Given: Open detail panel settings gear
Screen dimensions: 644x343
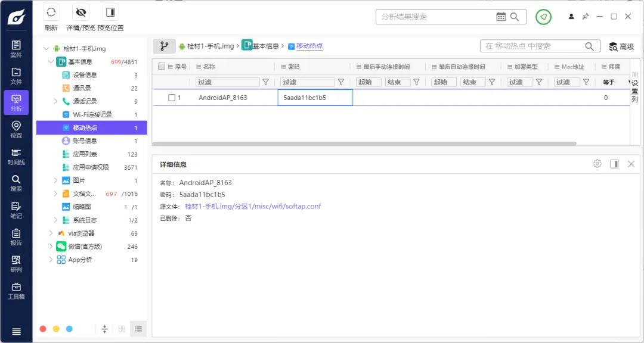Looking at the screenshot, I should coord(597,164).
